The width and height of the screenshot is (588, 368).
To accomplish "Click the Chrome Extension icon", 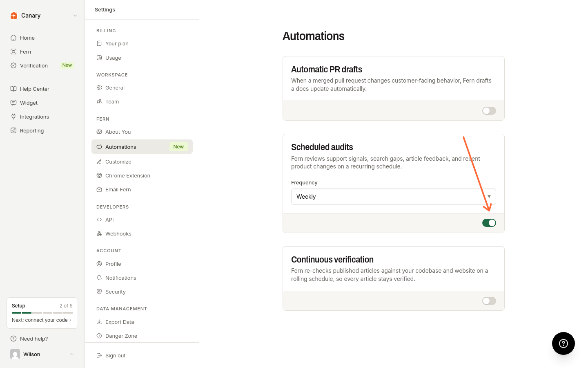I will (x=99, y=175).
